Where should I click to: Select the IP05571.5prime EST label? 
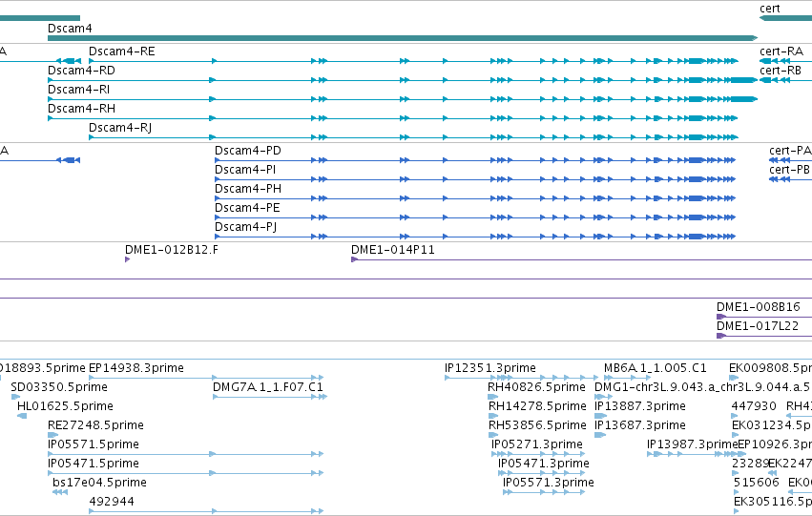point(94,444)
